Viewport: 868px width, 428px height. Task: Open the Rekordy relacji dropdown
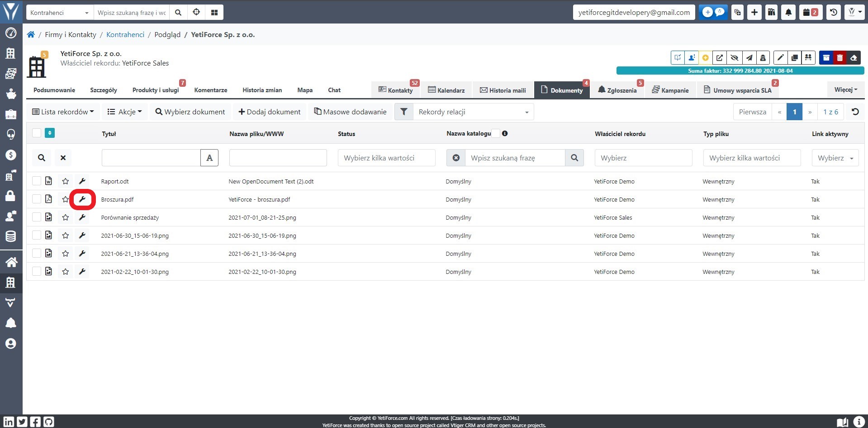(x=473, y=112)
